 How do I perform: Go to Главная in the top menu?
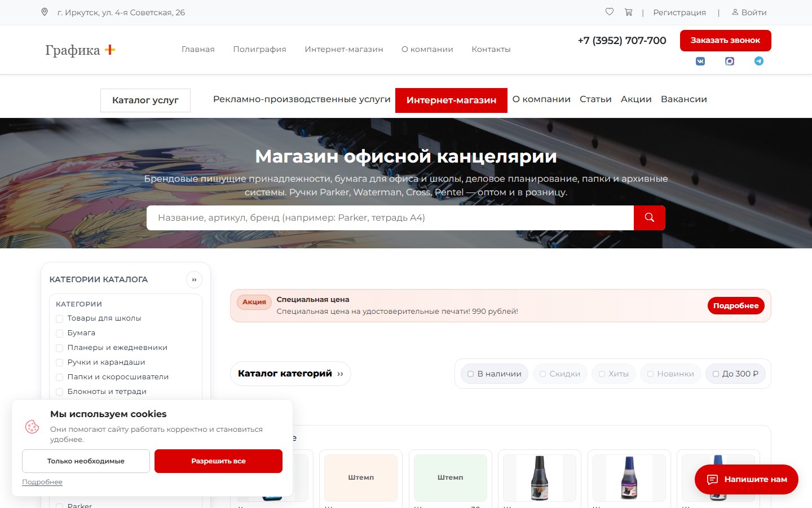(x=198, y=49)
